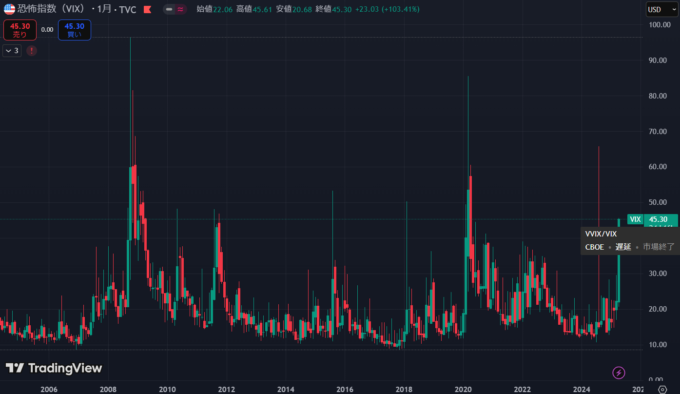Click the 2020 label on time axis
This screenshot has width=680, height=394.
coord(463,389)
